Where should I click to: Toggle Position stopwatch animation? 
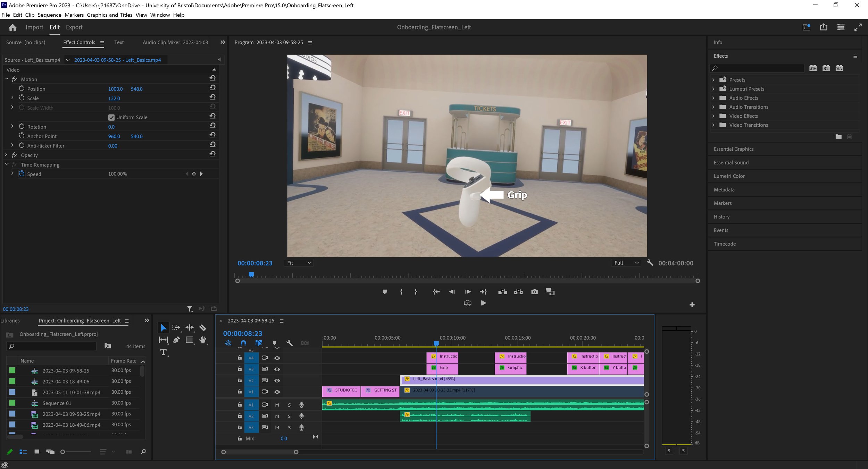tap(22, 88)
